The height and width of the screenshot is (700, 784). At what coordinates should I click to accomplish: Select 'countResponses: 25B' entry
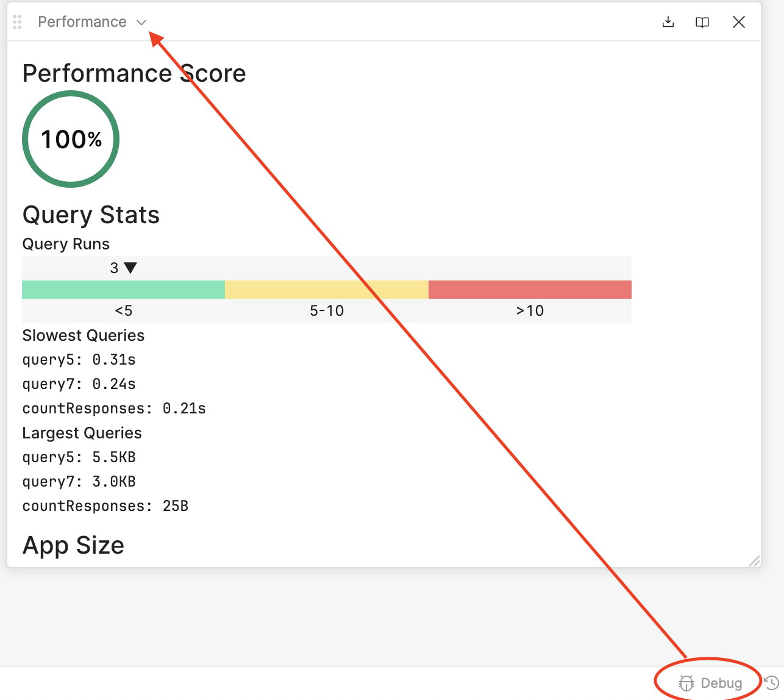(105, 506)
